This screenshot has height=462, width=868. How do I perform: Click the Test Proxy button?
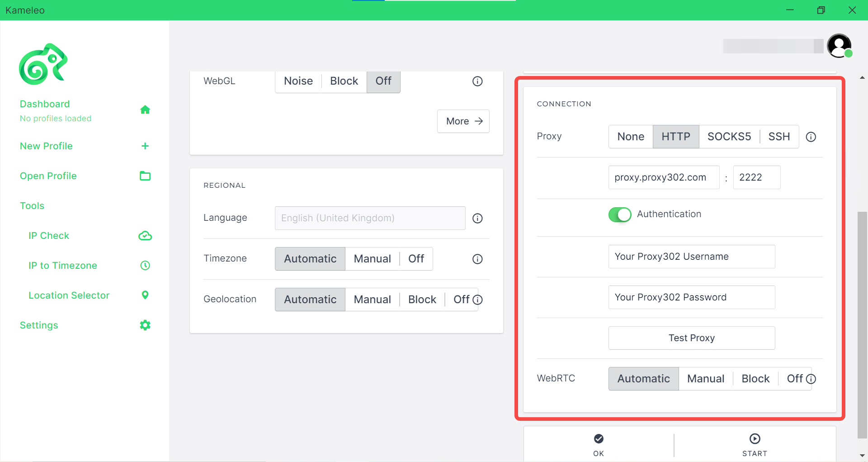pyautogui.click(x=692, y=338)
